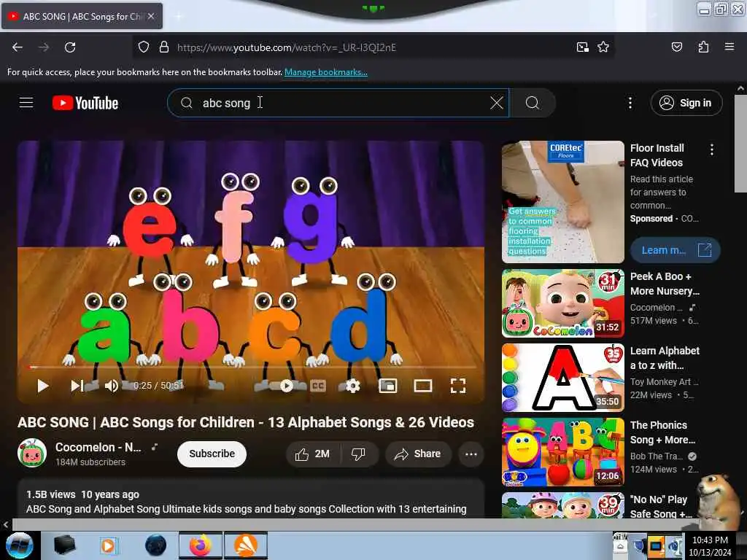Open the Windows Start button
747x560 pixels.
[x=19, y=545]
